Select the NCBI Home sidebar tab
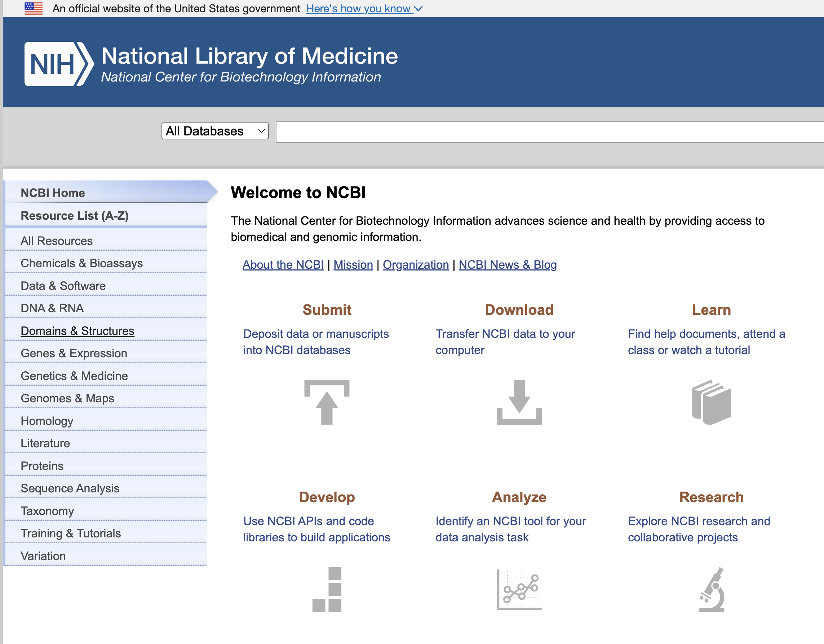824x644 pixels. tap(53, 193)
